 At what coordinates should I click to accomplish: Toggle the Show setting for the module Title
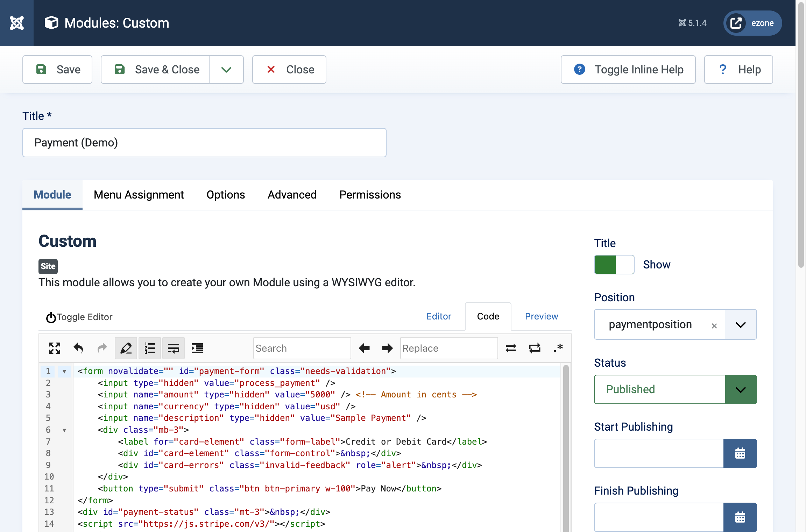click(x=614, y=265)
